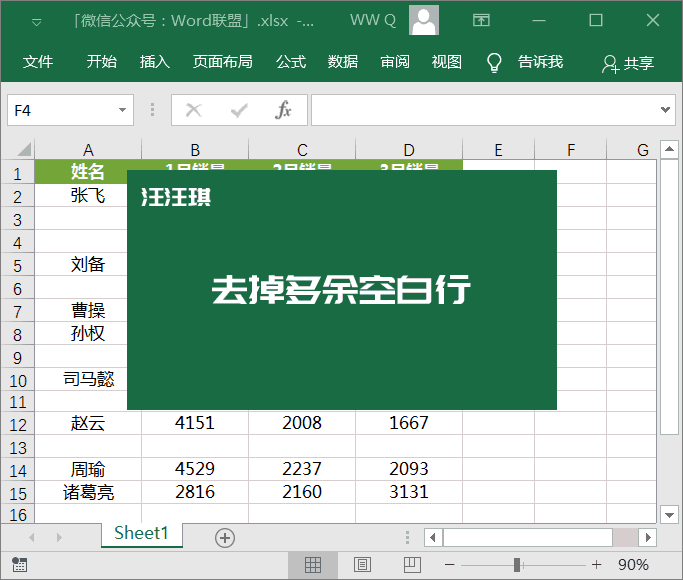Switch to Page Layout view

click(x=362, y=565)
